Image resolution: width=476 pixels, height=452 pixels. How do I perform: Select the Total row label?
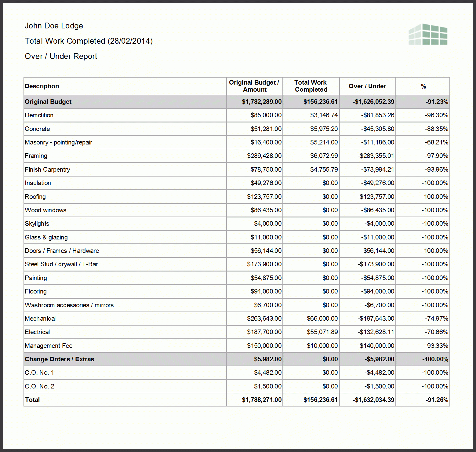tap(32, 400)
